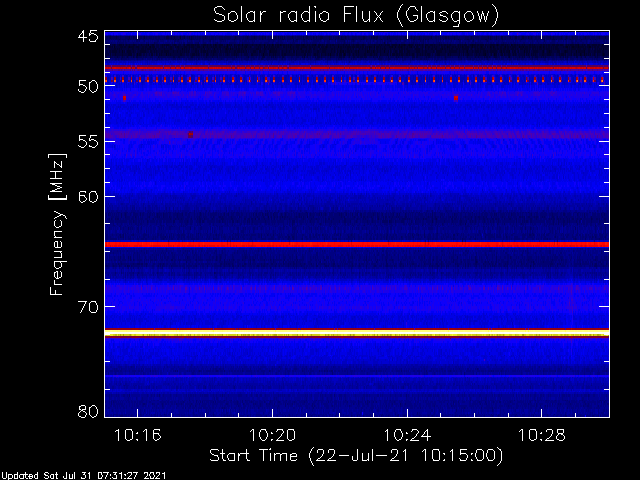Click the 10:24 time tick label
Image resolution: width=640 pixels, height=480 pixels.
407,436
